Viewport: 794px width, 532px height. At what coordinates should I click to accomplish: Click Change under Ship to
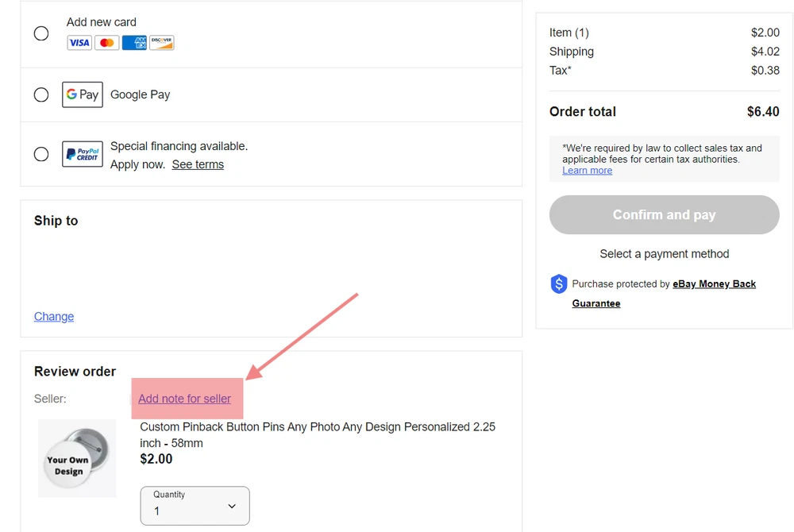click(x=54, y=316)
